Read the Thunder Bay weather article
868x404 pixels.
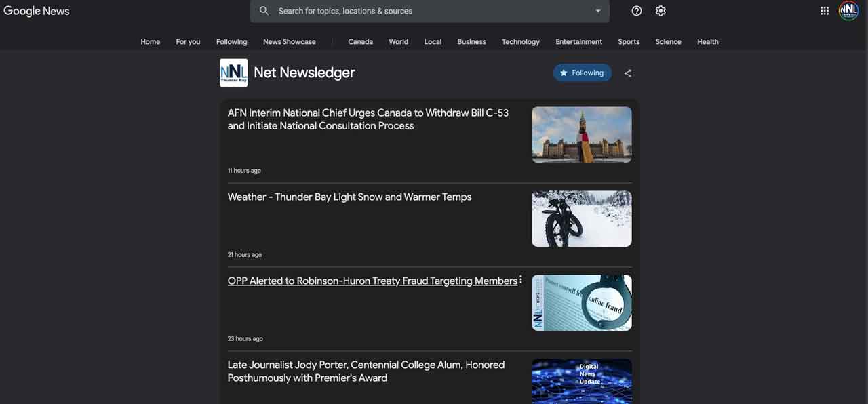click(349, 197)
